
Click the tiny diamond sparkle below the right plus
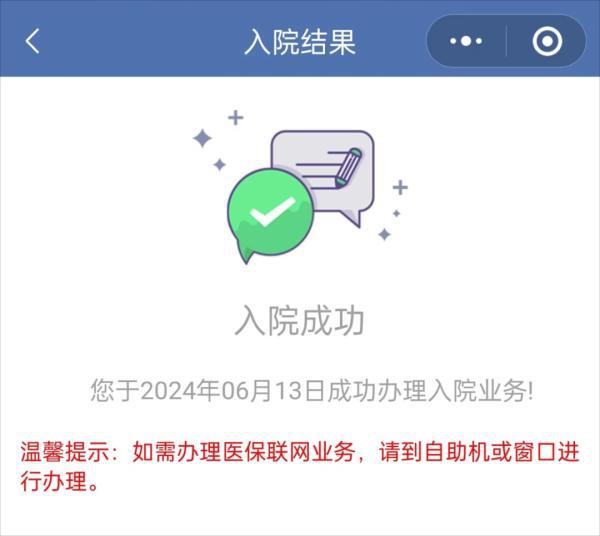[x=396, y=213]
